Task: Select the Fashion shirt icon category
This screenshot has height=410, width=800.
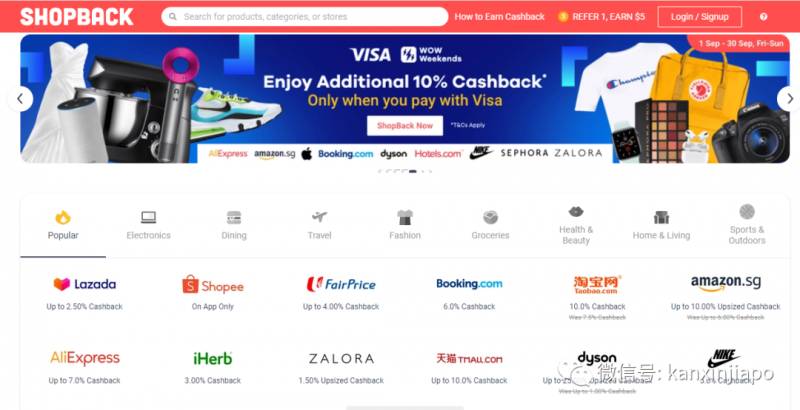Action: (405, 217)
